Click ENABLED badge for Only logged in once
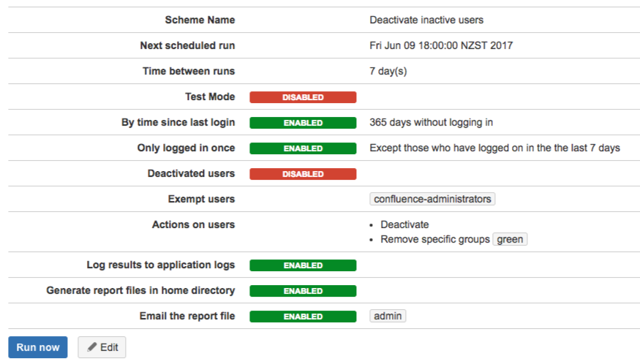 pyautogui.click(x=303, y=148)
